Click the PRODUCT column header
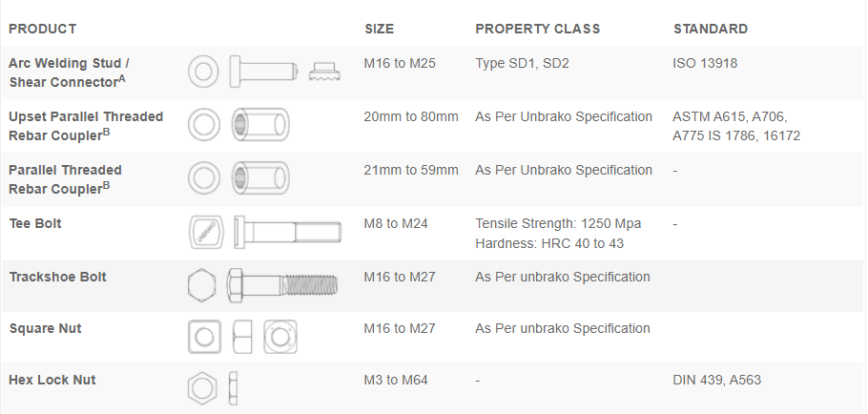Viewport: 868px width, 414px height. click(x=43, y=29)
